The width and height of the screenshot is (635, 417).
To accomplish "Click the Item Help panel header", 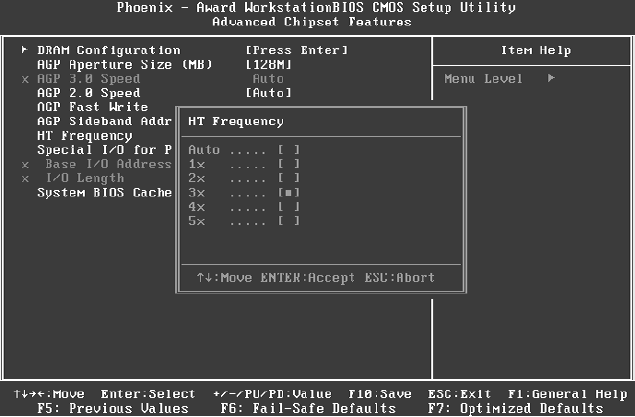I will 536,50.
